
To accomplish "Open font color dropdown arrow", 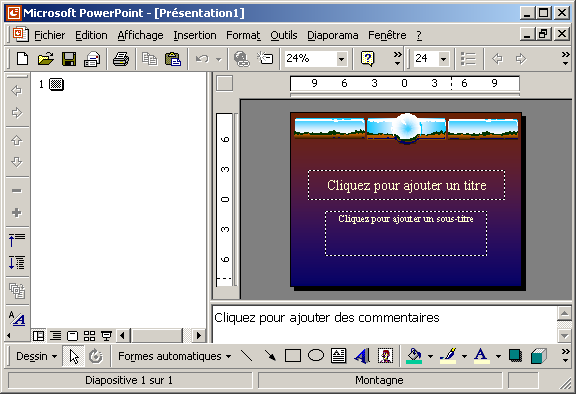I will click(498, 356).
